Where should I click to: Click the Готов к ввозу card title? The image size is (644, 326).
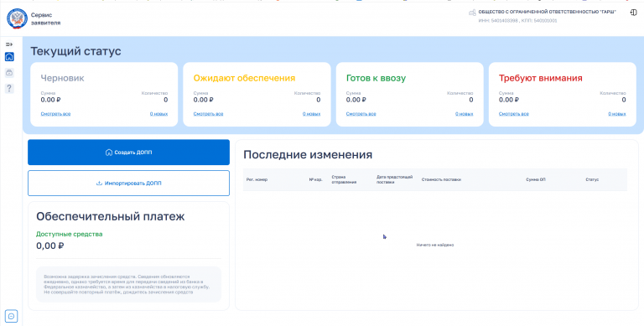[377, 78]
